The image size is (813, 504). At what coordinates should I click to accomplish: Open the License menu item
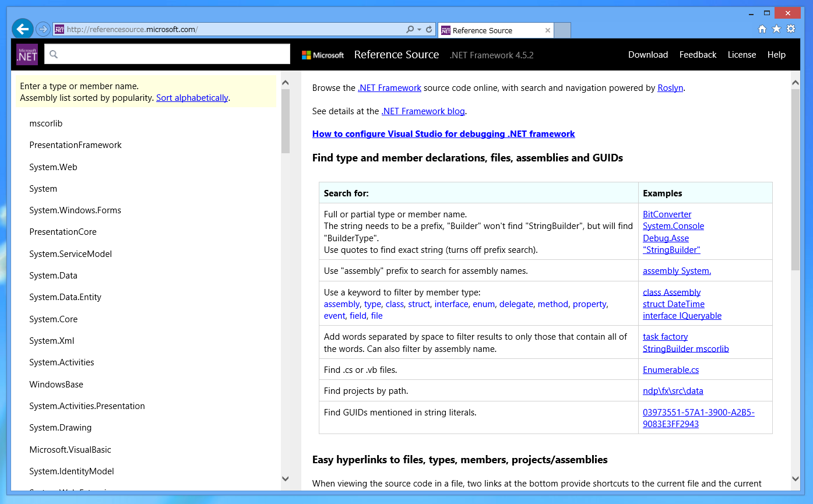742,55
